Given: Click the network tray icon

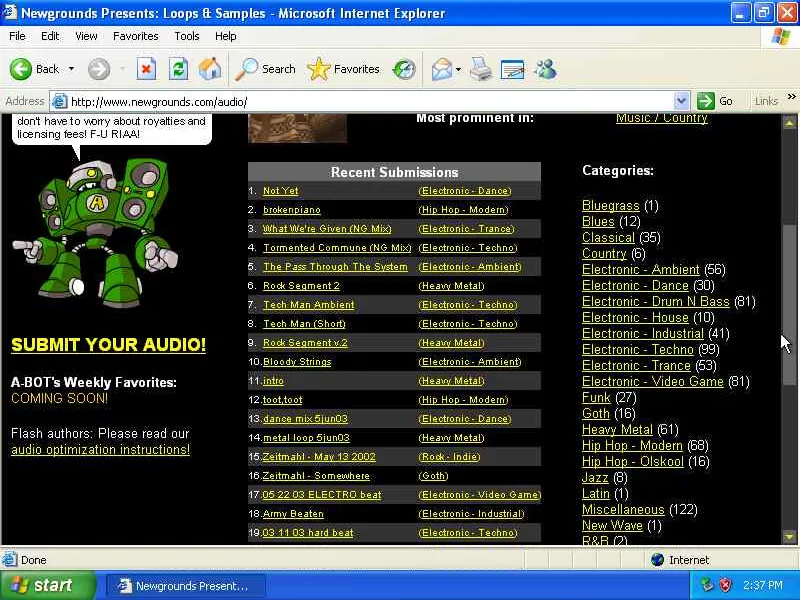Looking at the screenshot, I should (x=707, y=585).
